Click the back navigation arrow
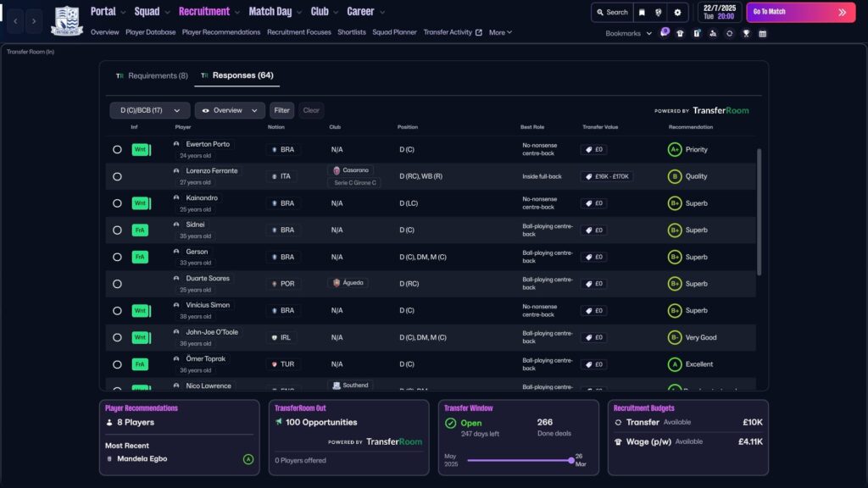This screenshot has width=868, height=488. point(15,20)
